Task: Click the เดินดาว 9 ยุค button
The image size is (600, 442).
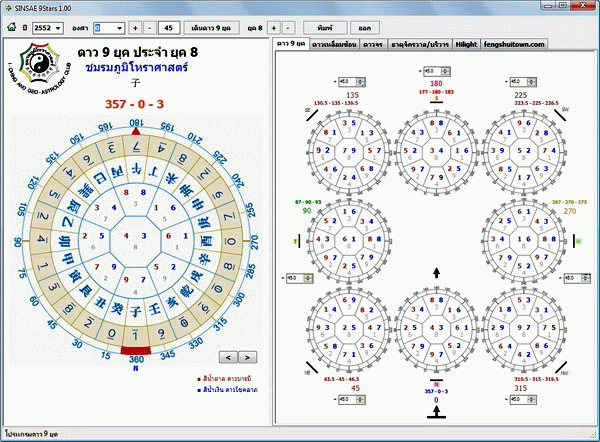Action: coord(211,28)
